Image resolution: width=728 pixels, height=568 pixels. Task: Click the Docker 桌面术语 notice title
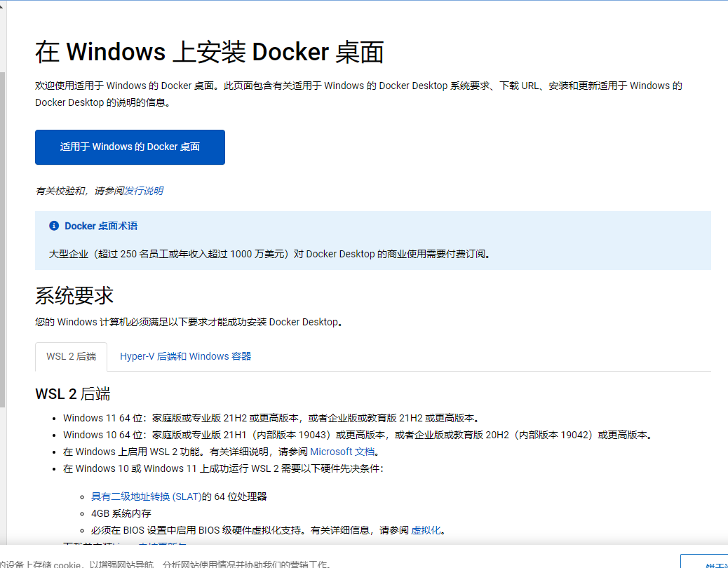tap(101, 226)
